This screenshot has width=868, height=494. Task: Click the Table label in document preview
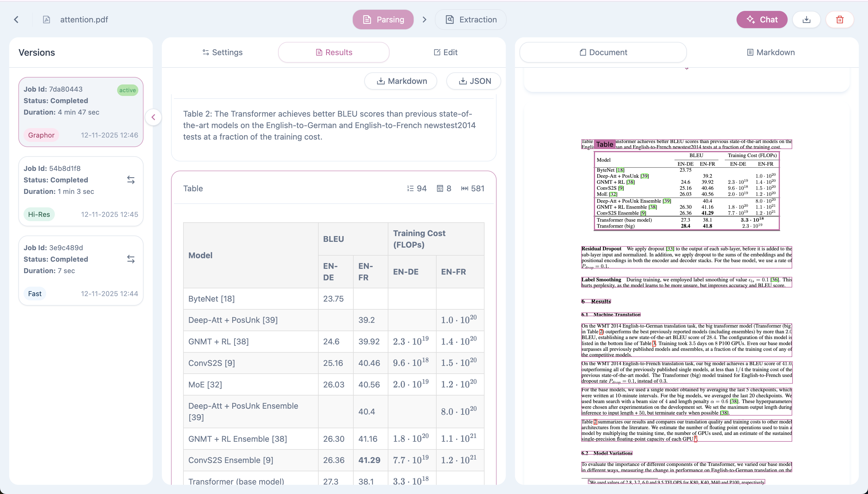pos(604,144)
